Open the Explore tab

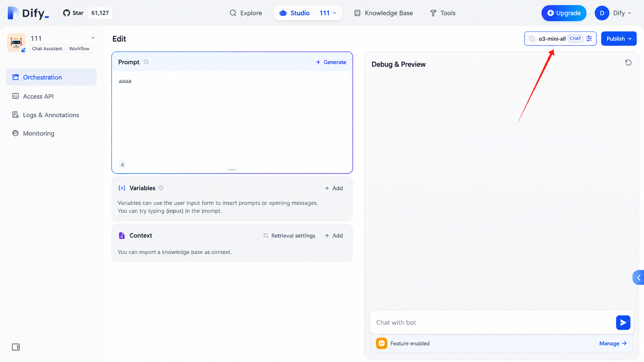click(246, 13)
